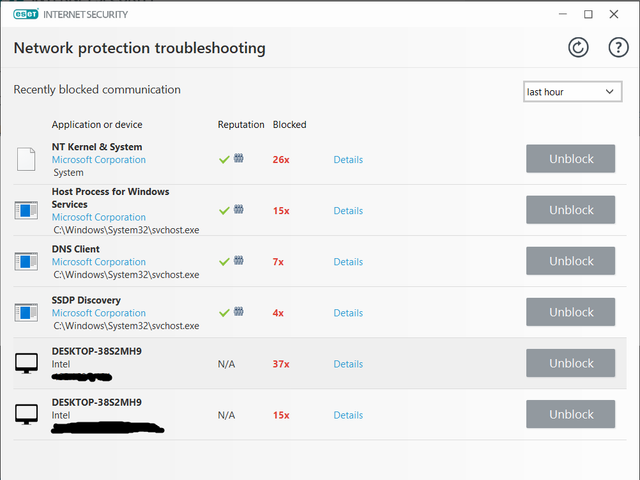The height and width of the screenshot is (480, 640).
Task: Maximize the ESET Internet Security window
Action: pyautogui.click(x=588, y=14)
